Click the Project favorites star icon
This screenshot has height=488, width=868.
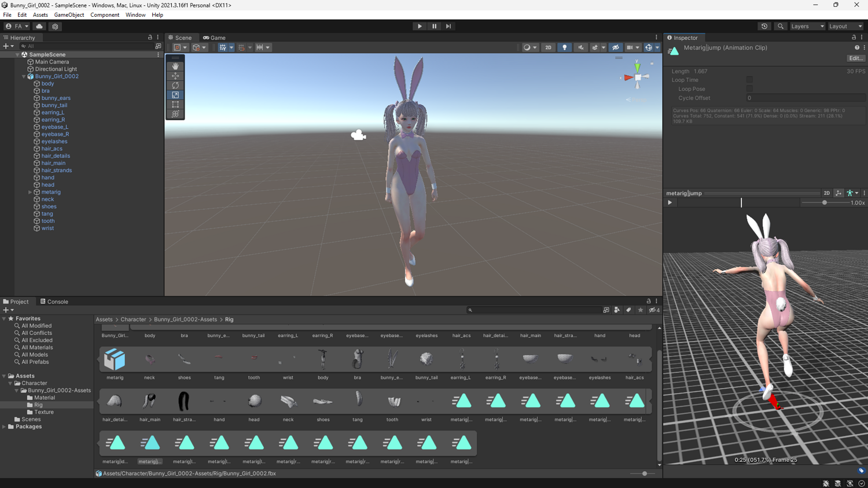pos(641,310)
